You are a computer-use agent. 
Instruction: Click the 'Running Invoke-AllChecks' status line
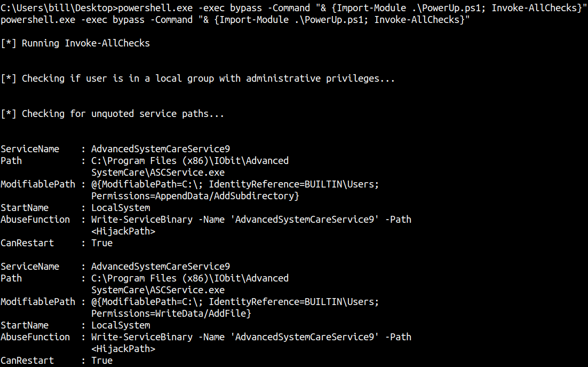[75, 43]
